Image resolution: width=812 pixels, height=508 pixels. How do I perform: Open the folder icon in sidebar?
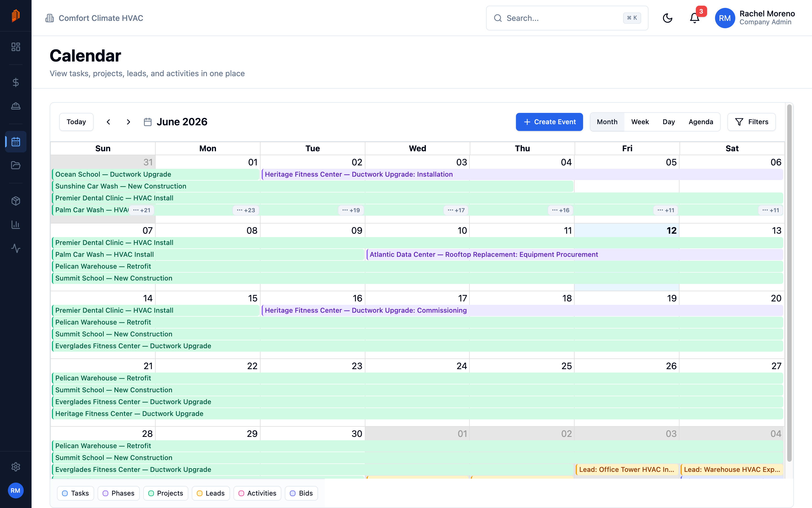click(x=16, y=165)
